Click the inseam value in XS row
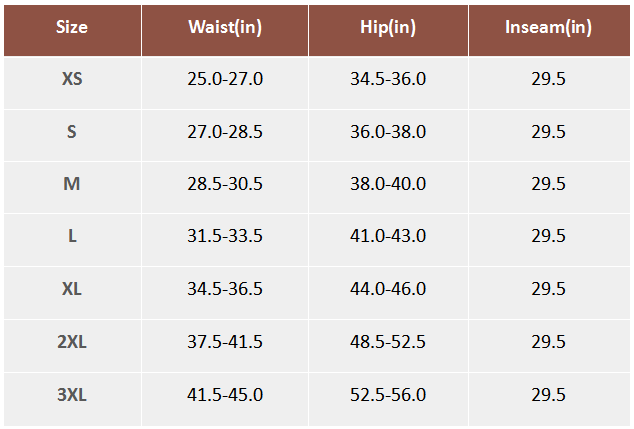Viewport: 634px width, 429px height. point(549,79)
